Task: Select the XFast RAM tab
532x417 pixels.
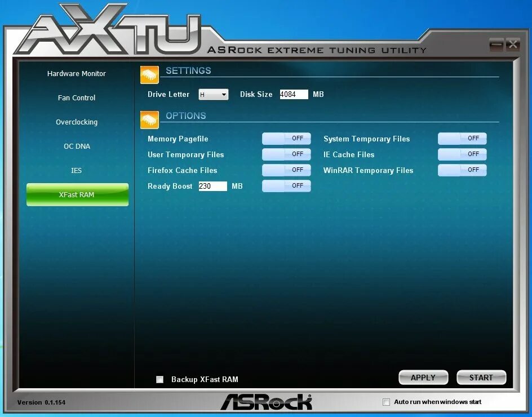Action: 77,195
